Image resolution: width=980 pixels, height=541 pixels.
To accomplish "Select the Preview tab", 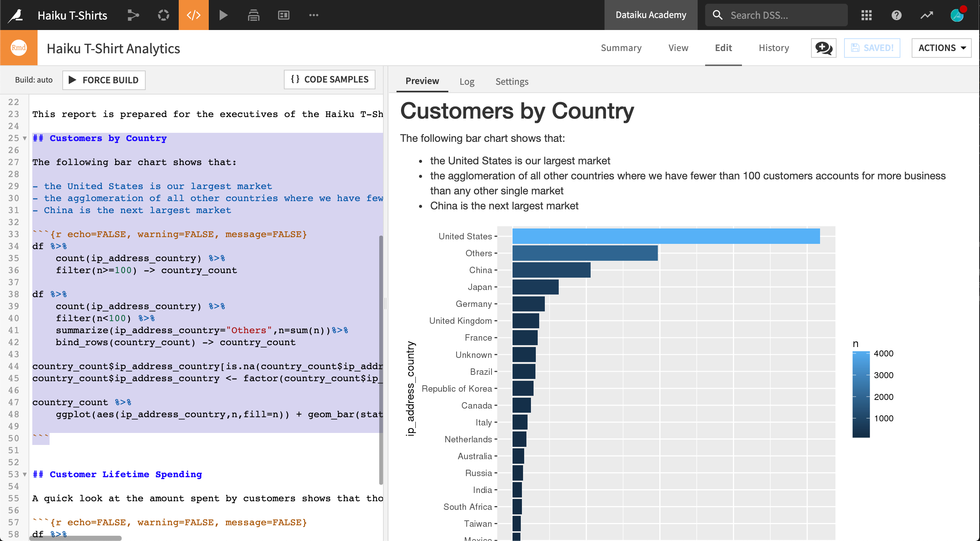I will [422, 81].
